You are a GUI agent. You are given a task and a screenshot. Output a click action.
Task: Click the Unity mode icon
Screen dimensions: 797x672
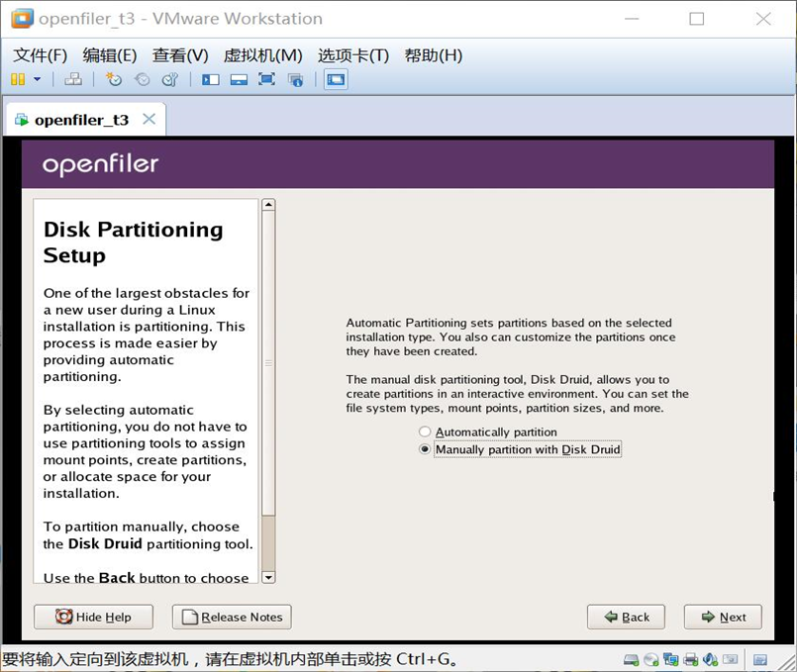[295, 80]
